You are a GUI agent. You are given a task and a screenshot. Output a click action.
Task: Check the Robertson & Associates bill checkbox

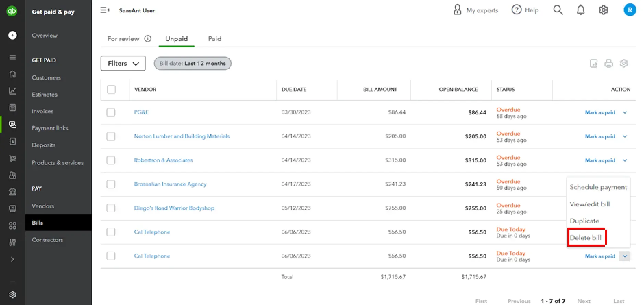[x=111, y=160]
